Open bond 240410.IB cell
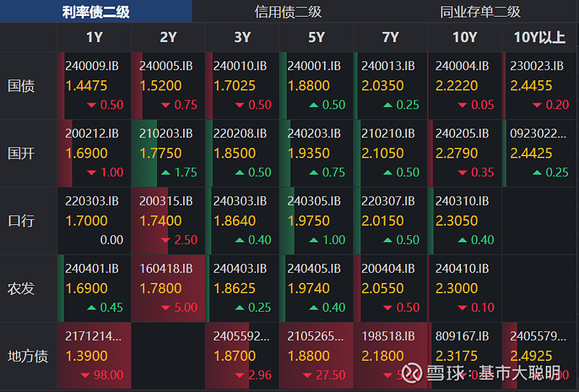 pos(465,289)
